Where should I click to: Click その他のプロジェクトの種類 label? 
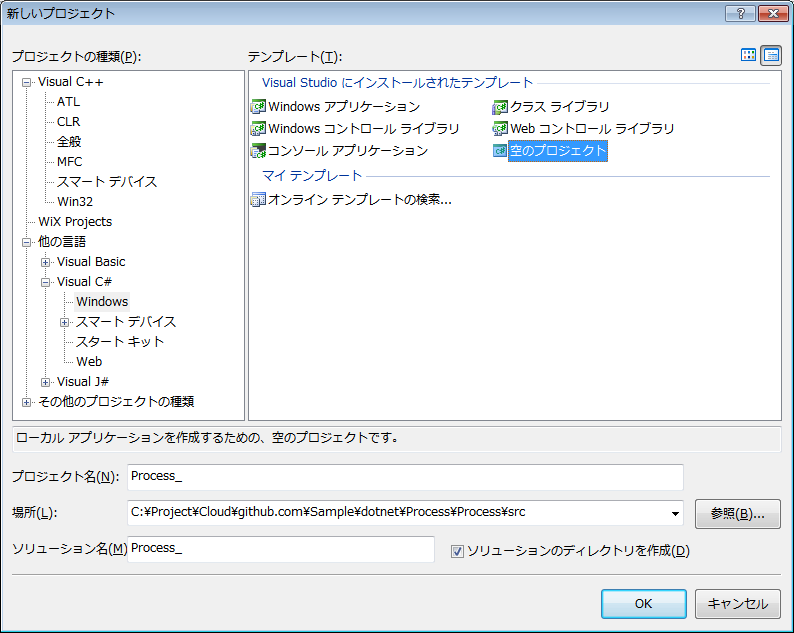pyautogui.click(x=116, y=402)
